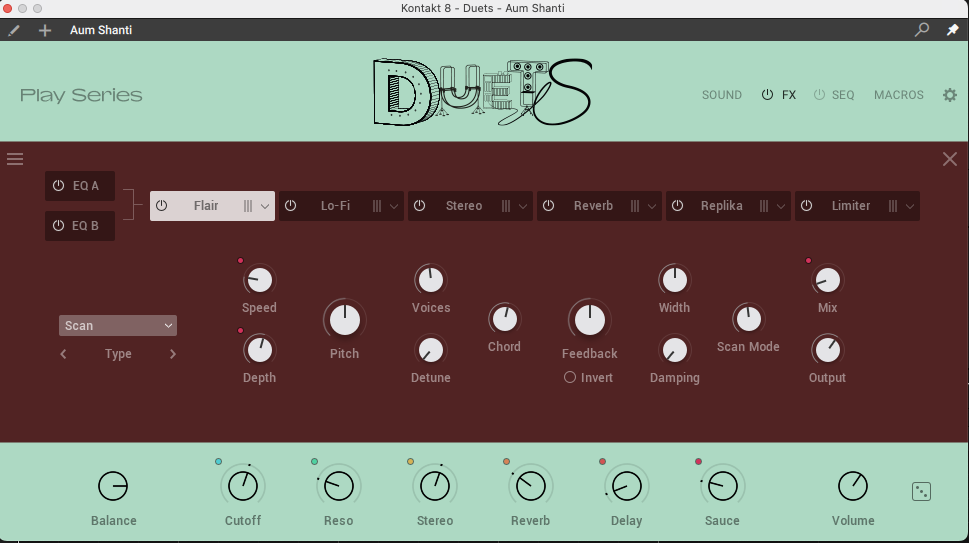Select the Lo-Fi effect slot
This screenshot has width=969, height=543.
click(x=341, y=206)
